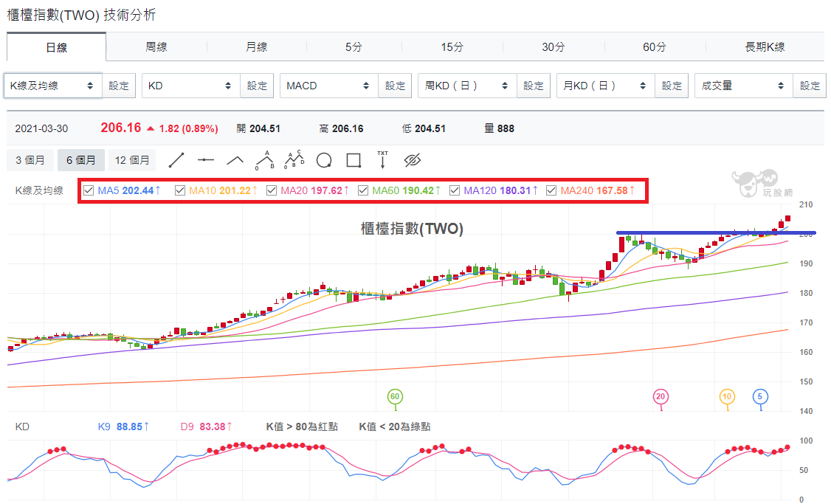Uncheck the MA240 moving average checkbox
The width and height of the screenshot is (831, 504).
point(551,190)
